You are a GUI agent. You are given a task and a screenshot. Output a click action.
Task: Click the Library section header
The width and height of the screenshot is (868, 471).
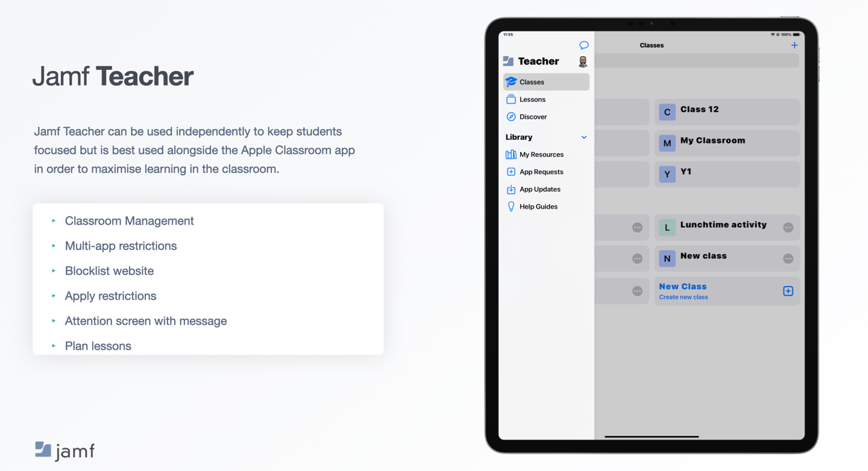(x=519, y=137)
